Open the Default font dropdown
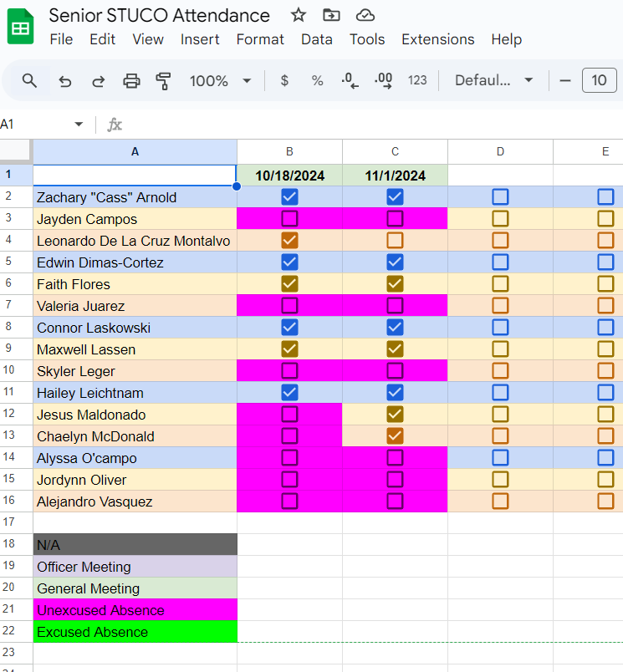Image resolution: width=623 pixels, height=672 pixels. pyautogui.click(x=493, y=80)
